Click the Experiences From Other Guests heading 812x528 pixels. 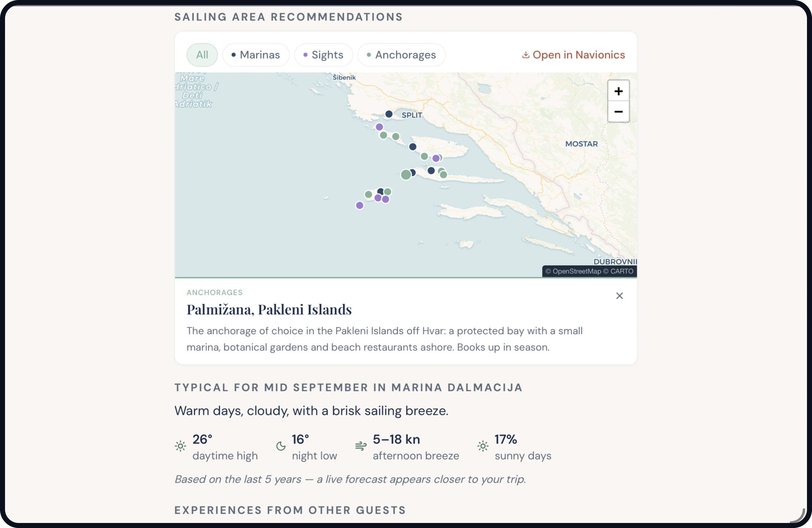290,510
